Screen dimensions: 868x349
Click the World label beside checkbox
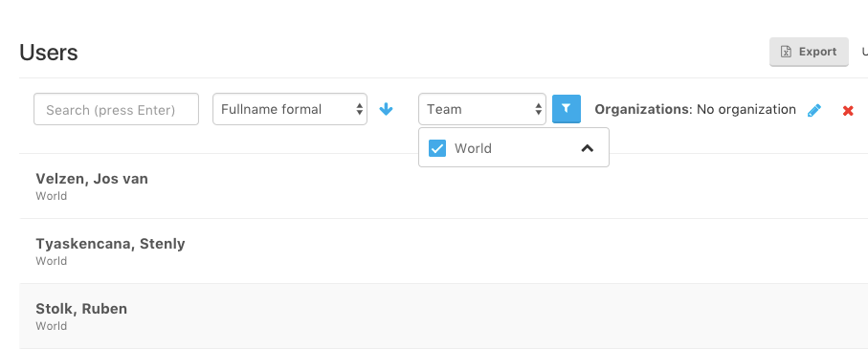tap(473, 148)
